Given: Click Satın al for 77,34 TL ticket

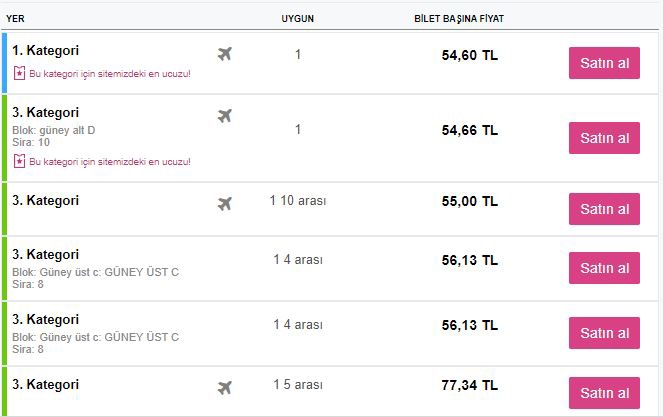Looking at the screenshot, I should coord(604,393).
